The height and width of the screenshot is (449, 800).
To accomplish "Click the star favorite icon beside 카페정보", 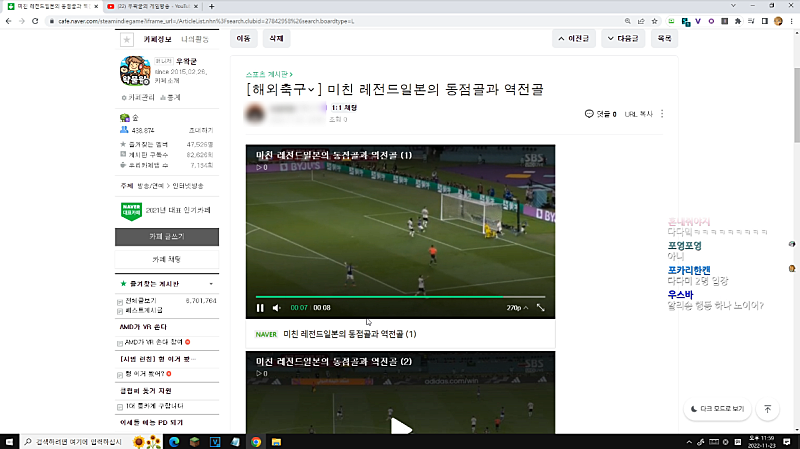I will click(127, 39).
